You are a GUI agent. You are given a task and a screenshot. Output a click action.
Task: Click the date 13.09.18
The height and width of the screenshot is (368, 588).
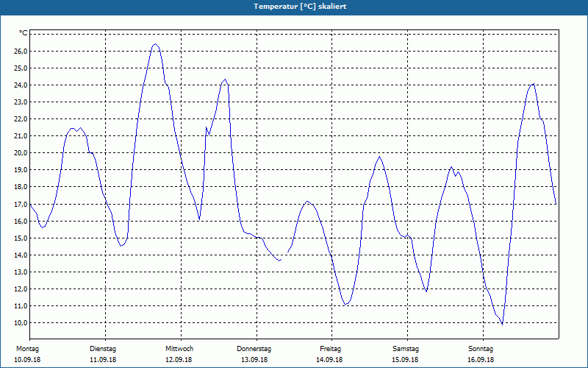point(254,360)
